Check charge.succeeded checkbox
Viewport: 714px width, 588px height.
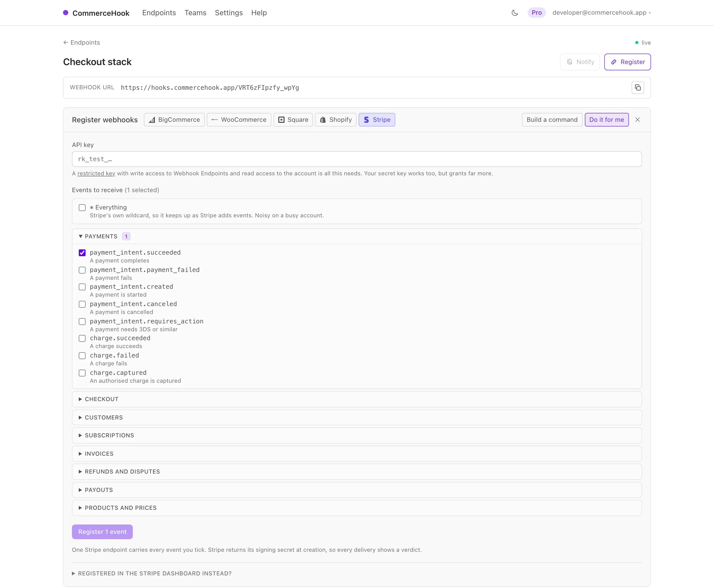[x=82, y=338]
